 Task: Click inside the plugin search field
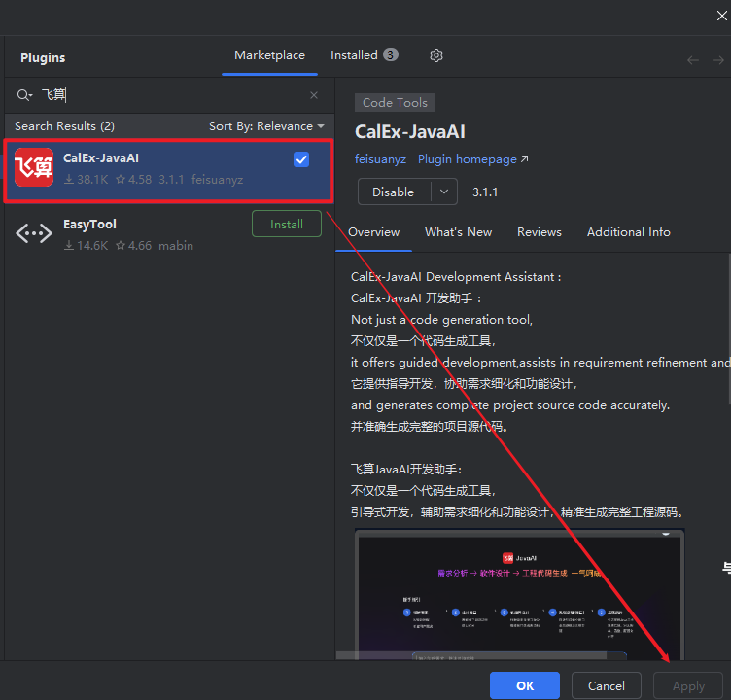tap(172, 95)
